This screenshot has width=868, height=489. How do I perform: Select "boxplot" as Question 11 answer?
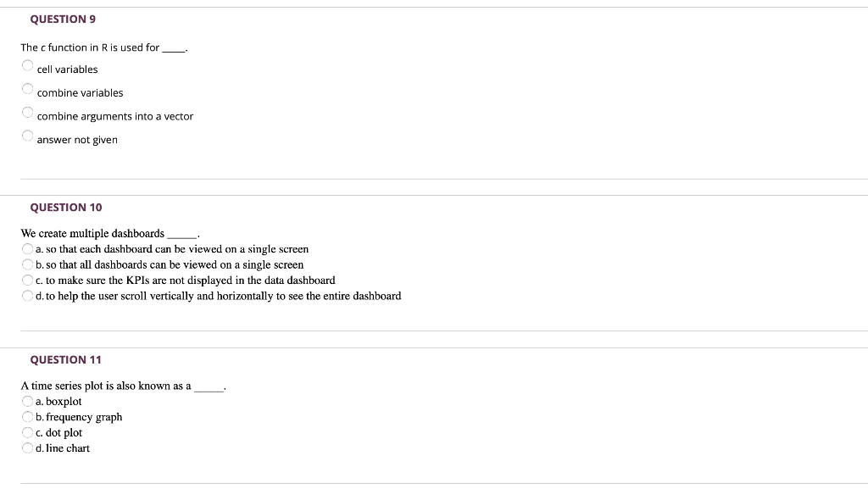click(26, 401)
